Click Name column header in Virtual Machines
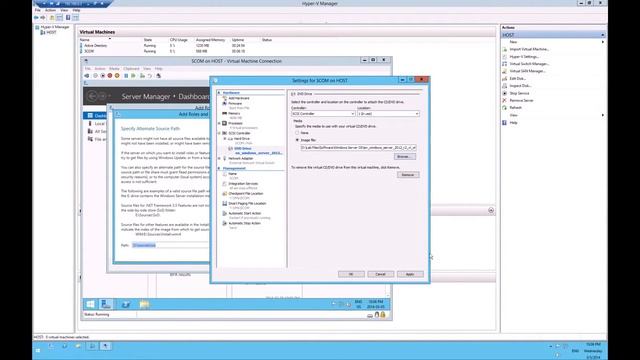This screenshot has width=640, height=360. click(x=84, y=40)
